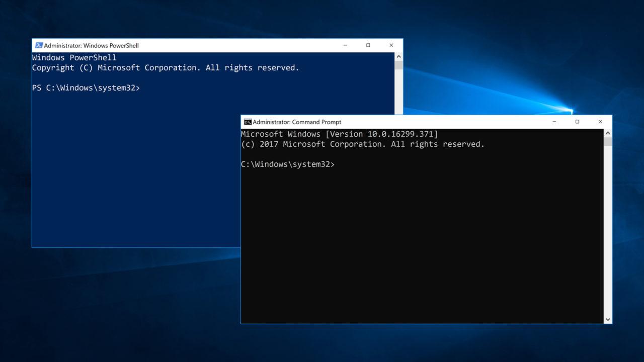Click the scroll-down arrow in Command Prompt
Screen dimensions: 644x362
(607, 320)
